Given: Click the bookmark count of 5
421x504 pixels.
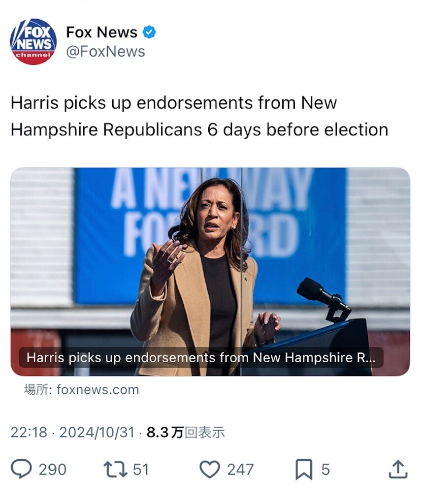Looking at the screenshot, I should click(x=325, y=470).
